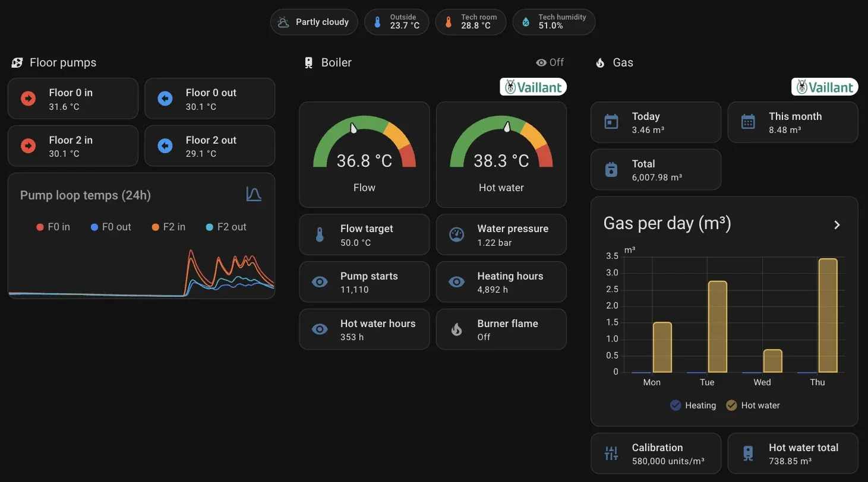Open the Hot water hours card
The image size is (868, 482).
coord(364,329)
